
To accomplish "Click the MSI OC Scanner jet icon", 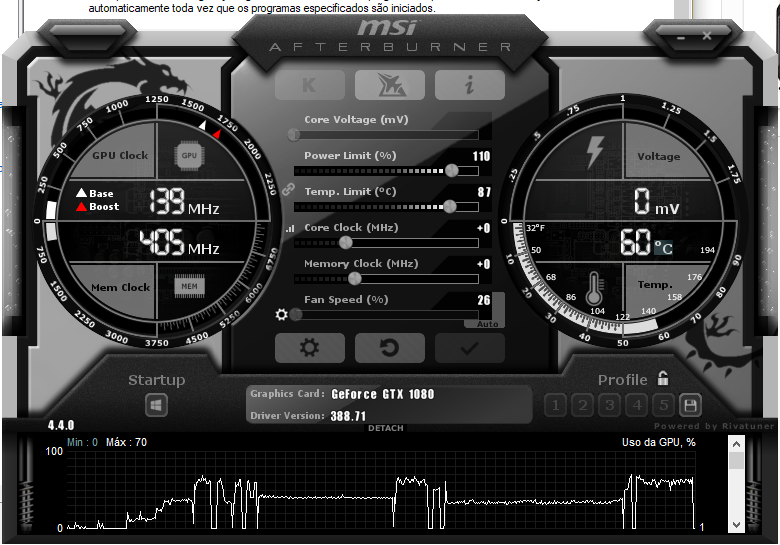I will [390, 85].
